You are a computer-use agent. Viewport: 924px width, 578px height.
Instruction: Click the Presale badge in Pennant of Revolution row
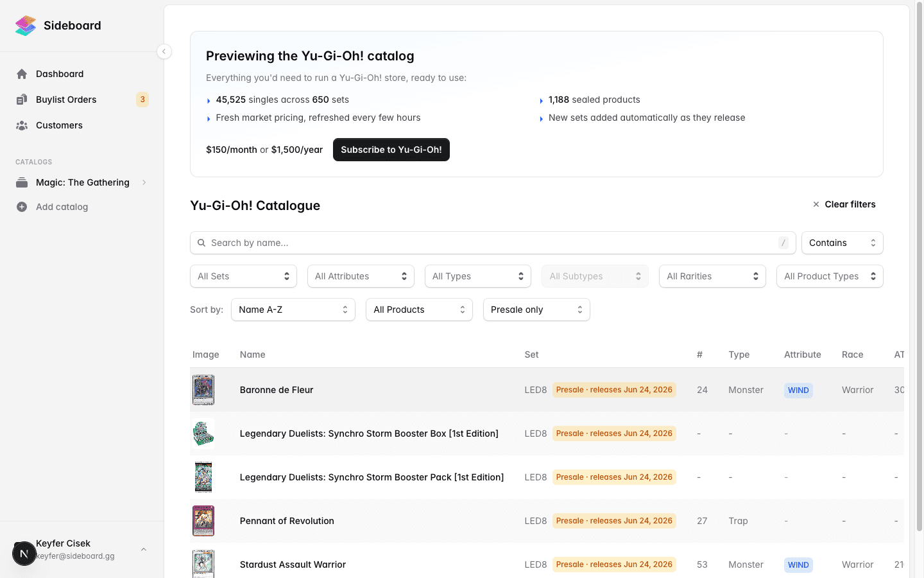tap(614, 521)
